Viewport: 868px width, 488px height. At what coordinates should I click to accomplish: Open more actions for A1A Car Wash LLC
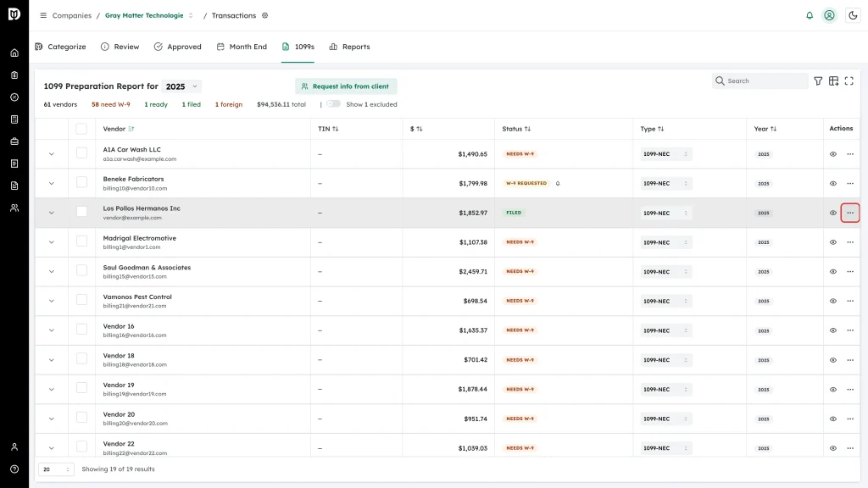click(x=850, y=154)
